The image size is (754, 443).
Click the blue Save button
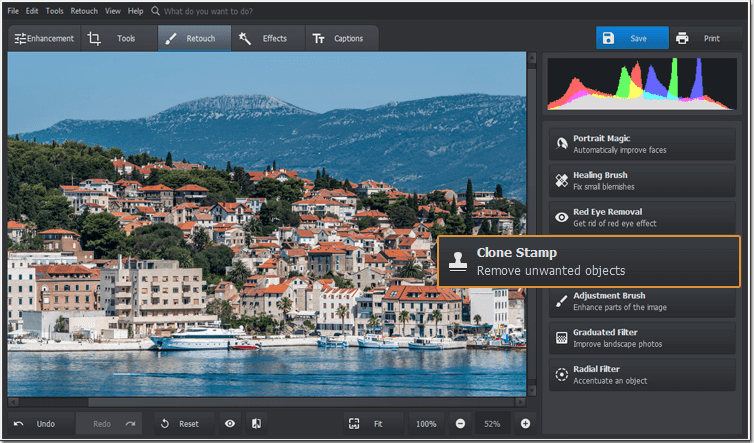[x=632, y=38]
